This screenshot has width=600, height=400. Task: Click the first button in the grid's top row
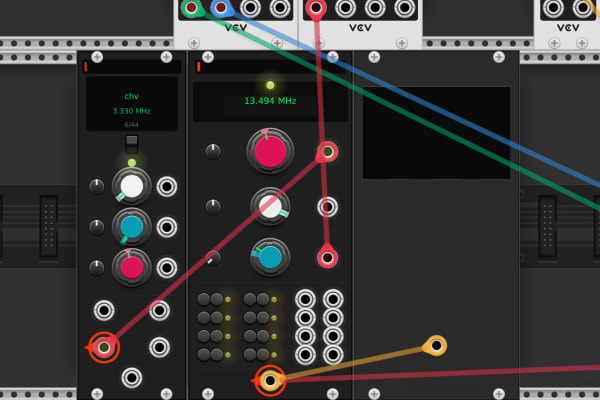click(x=204, y=299)
